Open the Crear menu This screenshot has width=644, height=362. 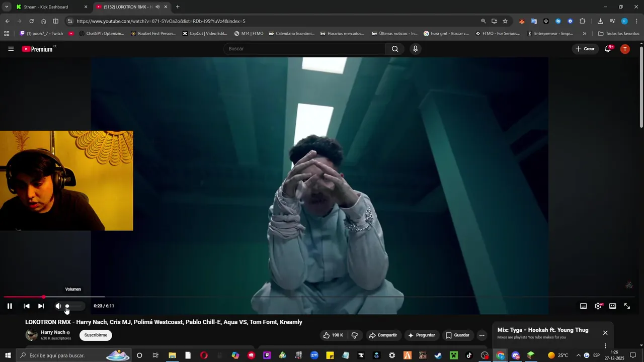(x=585, y=49)
